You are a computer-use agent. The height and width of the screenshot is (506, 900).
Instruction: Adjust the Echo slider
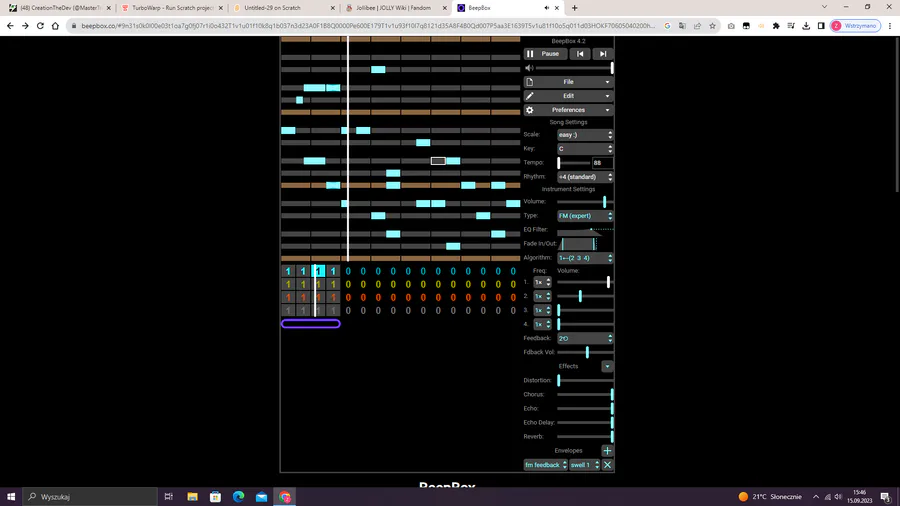pos(585,408)
